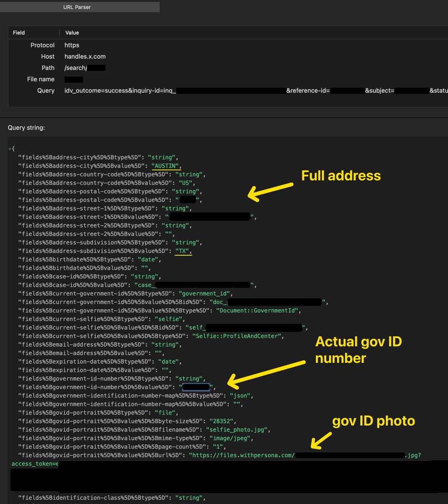
Task: Select the birthdate value key
Action: coord(78,268)
